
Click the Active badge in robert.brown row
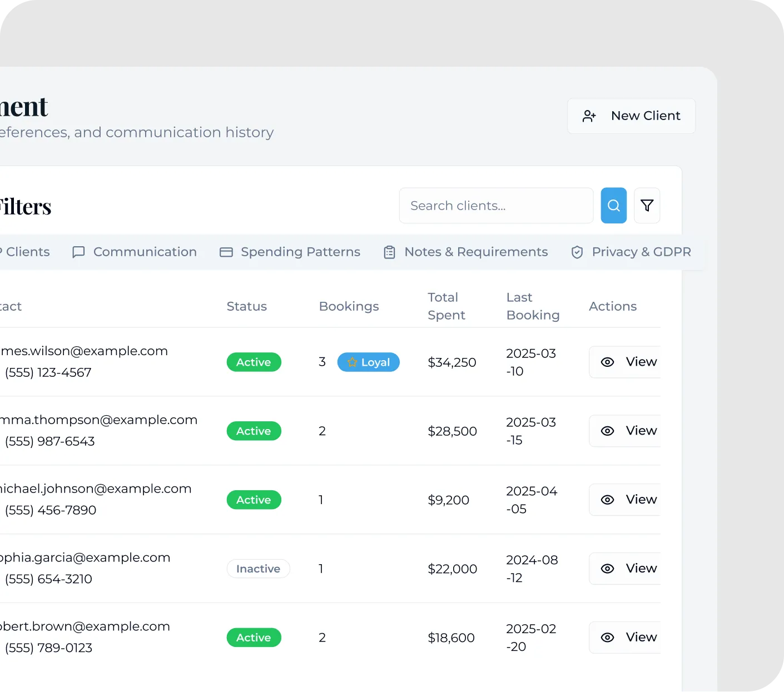254,638
